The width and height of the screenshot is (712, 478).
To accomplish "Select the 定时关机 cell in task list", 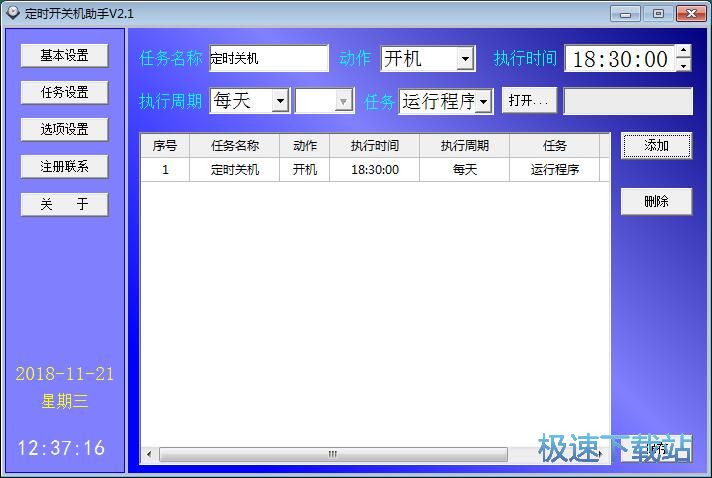I will tap(235, 170).
